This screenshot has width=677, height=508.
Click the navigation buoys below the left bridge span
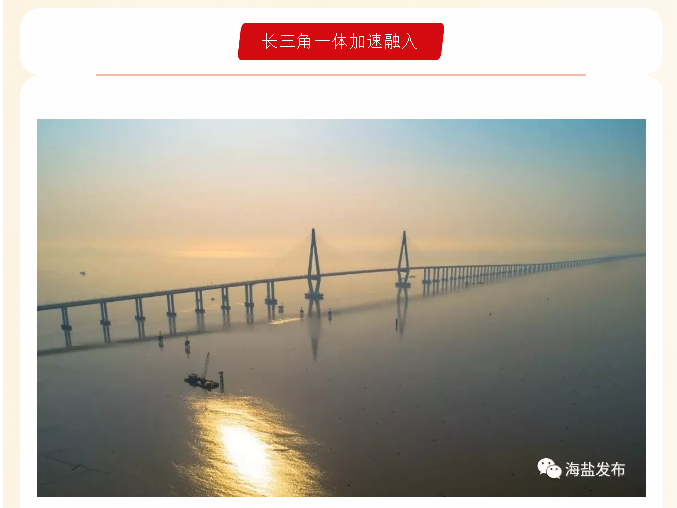(174, 343)
